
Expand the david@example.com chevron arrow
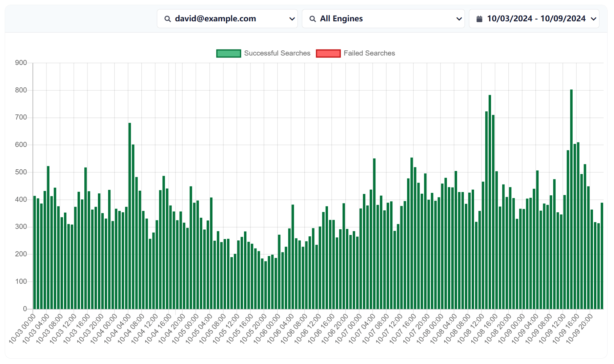(x=292, y=19)
